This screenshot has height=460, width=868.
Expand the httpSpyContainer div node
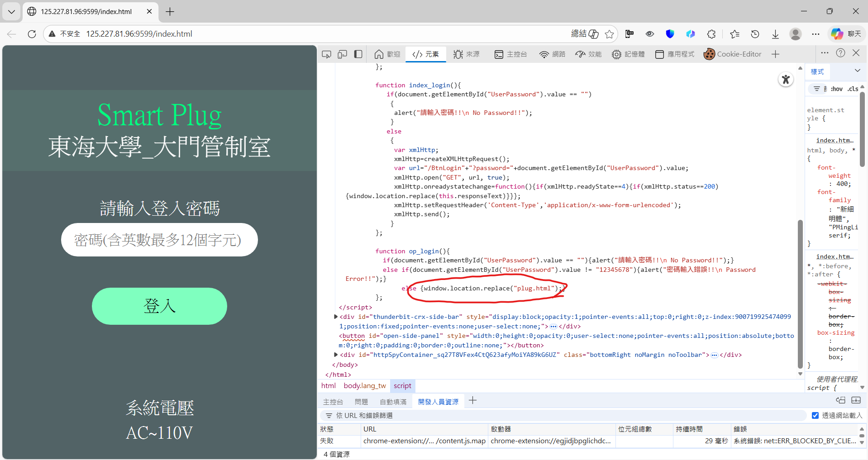336,355
